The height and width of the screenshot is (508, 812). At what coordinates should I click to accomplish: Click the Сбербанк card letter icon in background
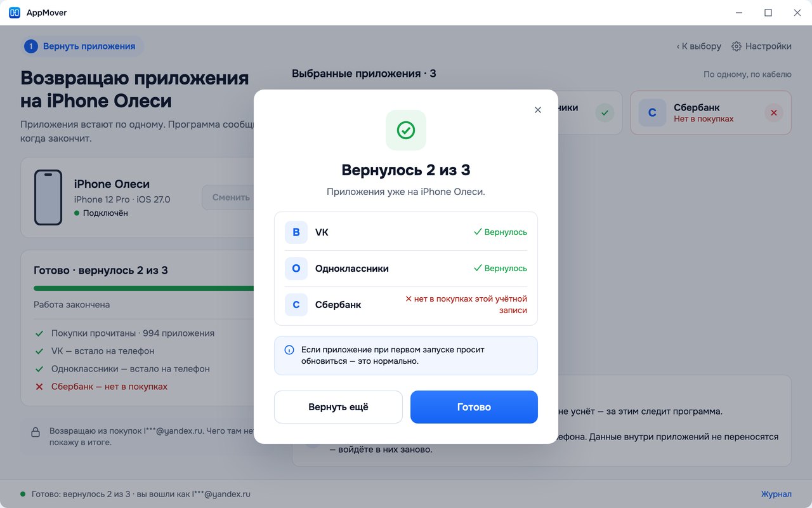coord(652,113)
